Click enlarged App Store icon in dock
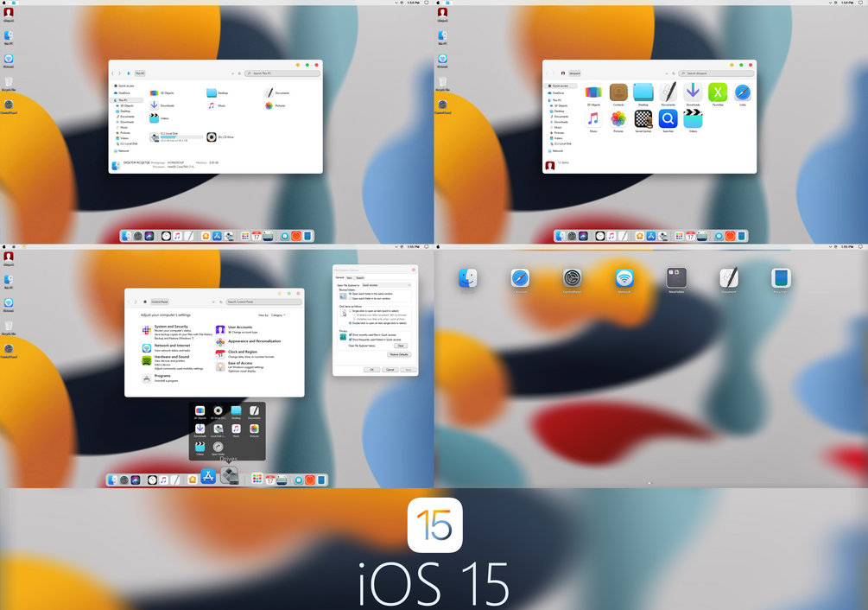This screenshot has height=610, width=868. tap(208, 476)
